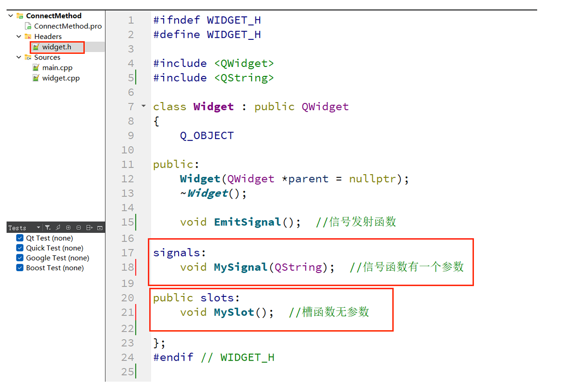Collapse the ConnectMethod project tree
The image size is (562, 392).
[10, 15]
